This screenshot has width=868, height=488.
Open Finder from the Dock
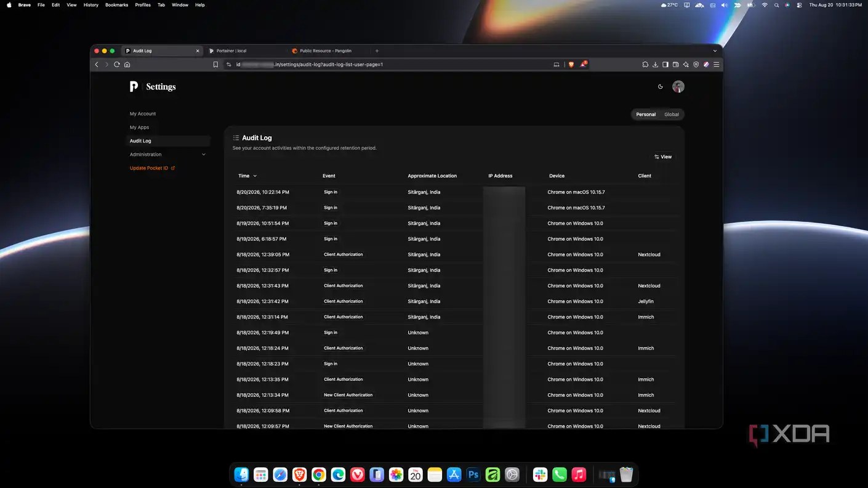pyautogui.click(x=241, y=474)
